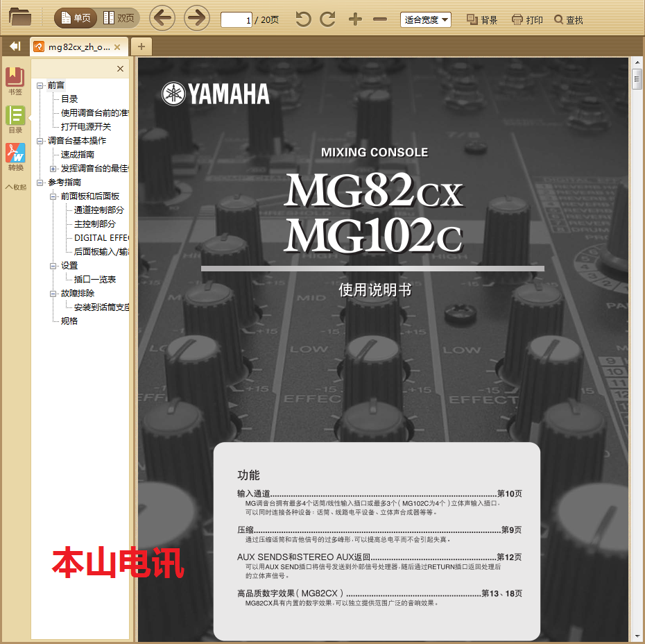Click the page number input field
Image resolution: width=645 pixels, height=644 pixels.
point(237,19)
